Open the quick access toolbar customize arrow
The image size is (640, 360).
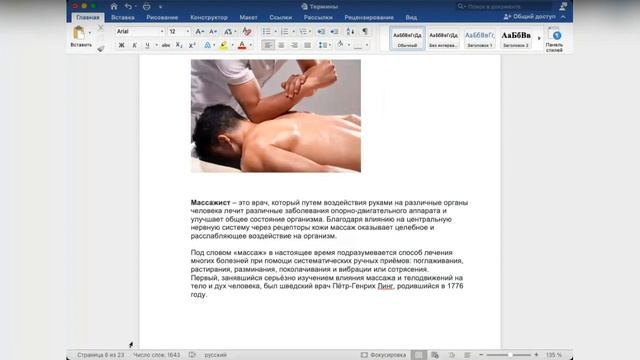160,7
